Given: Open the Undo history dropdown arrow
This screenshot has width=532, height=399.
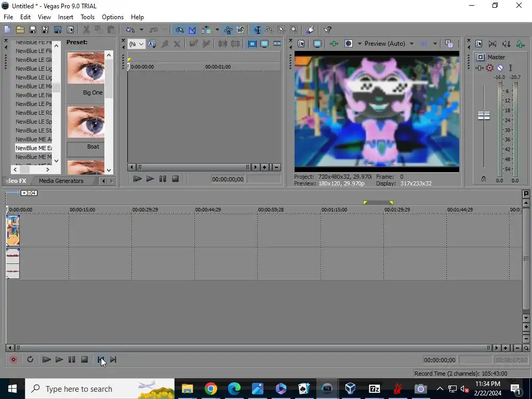Looking at the screenshot, I should [141, 30].
